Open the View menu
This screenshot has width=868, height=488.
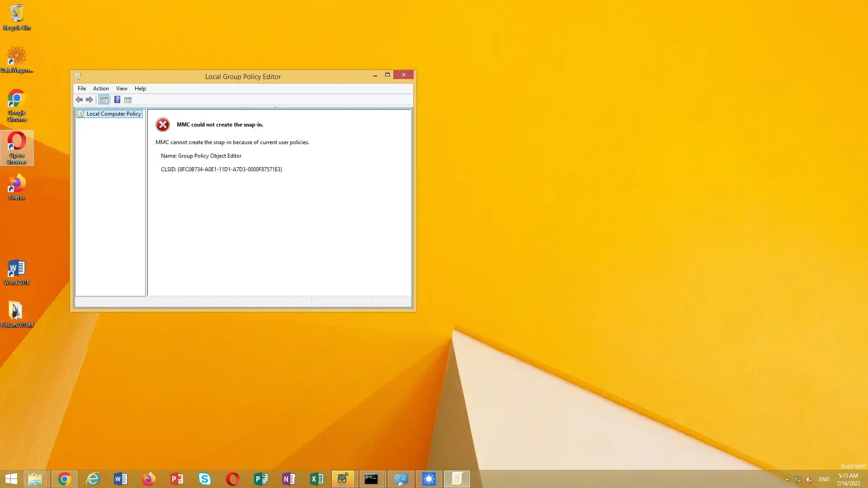click(122, 89)
